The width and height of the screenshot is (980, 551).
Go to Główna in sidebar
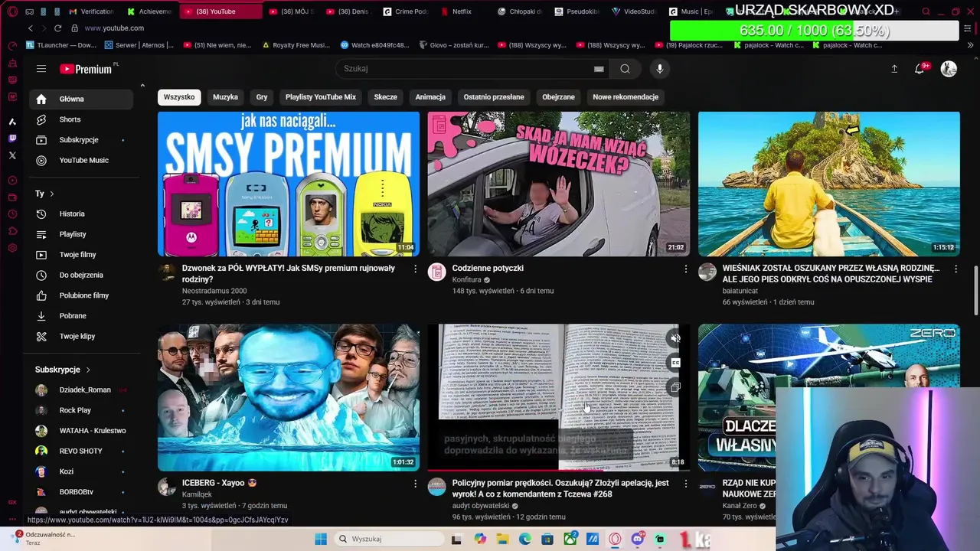(80, 99)
